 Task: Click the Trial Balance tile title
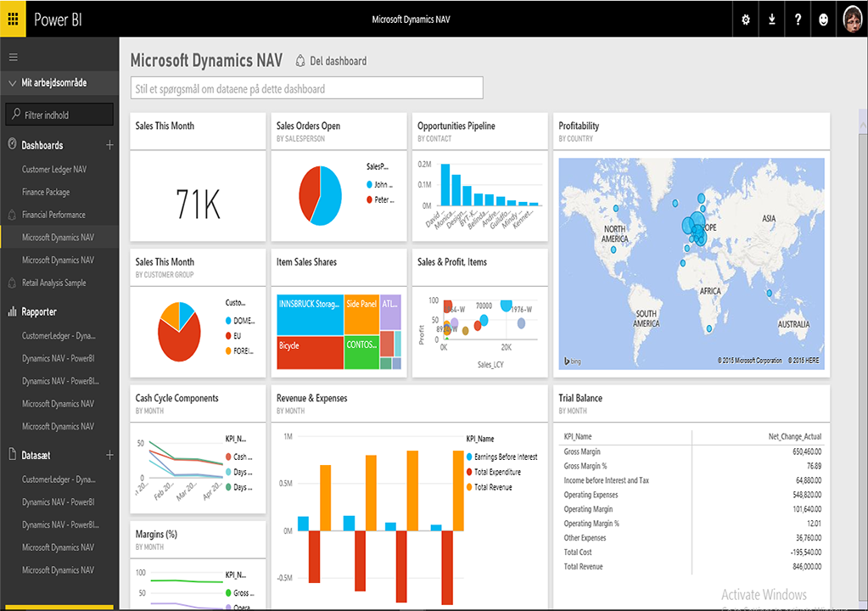click(580, 398)
